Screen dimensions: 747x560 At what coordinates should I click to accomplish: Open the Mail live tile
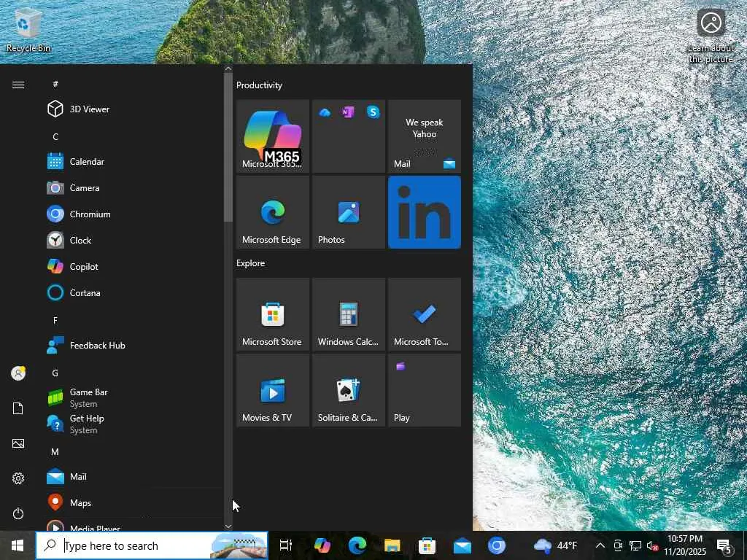425,136
